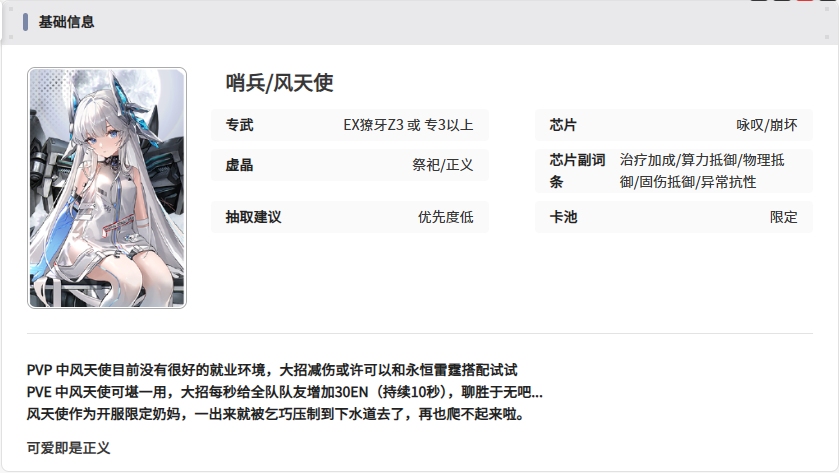Click the 虚晶 row label
Screen dimensions: 839x473
[240, 164]
